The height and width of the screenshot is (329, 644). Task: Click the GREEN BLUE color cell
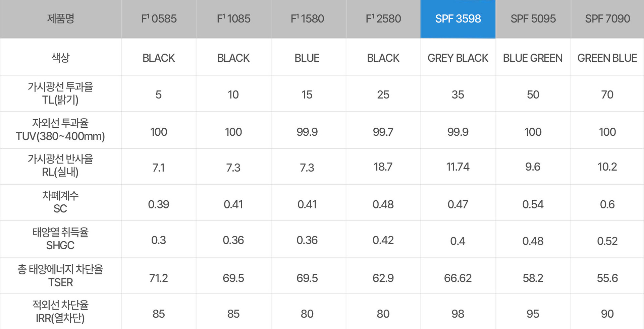[x=607, y=58]
